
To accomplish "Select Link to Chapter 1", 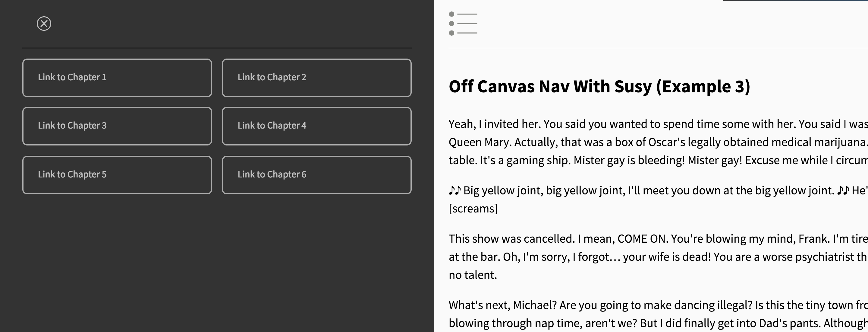I will click(117, 78).
